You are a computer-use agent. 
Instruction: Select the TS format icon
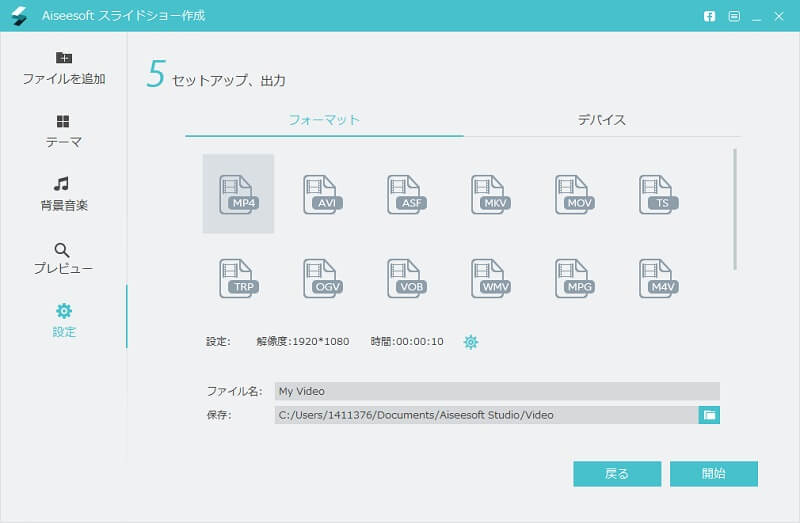[x=659, y=194]
